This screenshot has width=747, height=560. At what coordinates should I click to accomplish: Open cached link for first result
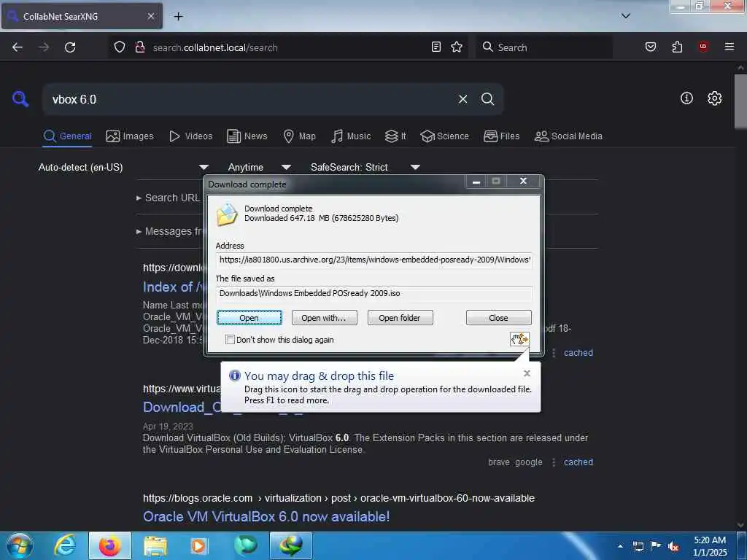pos(578,353)
